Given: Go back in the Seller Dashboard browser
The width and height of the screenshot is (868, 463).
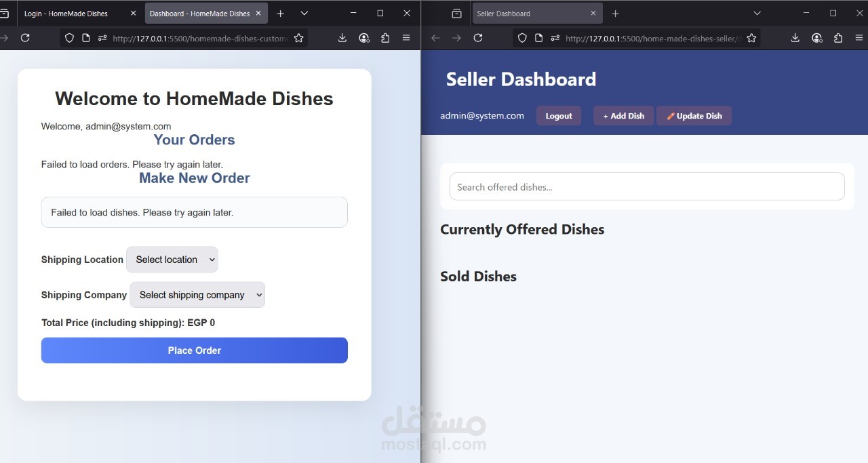Looking at the screenshot, I should 435,38.
